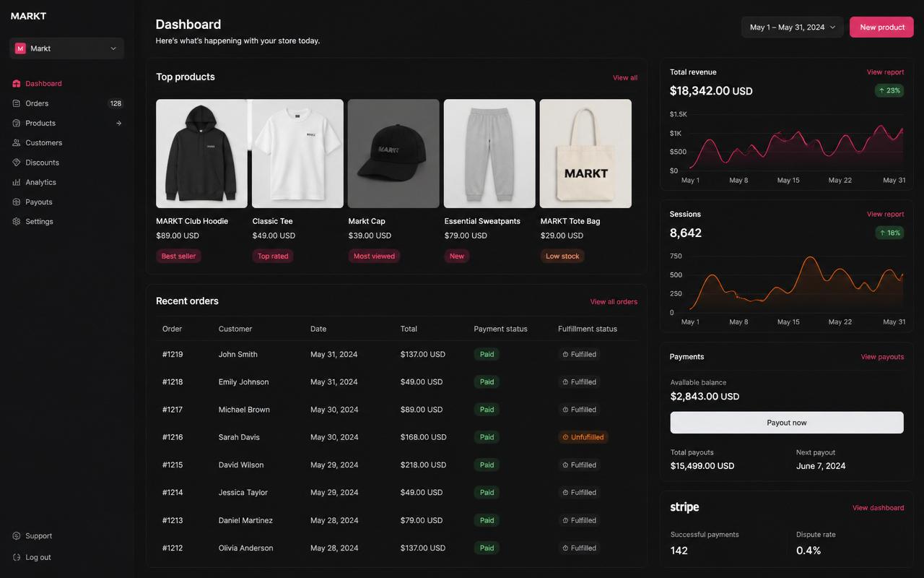Click the Products icon in sidebar
Image resolution: width=924 pixels, height=578 pixels.
click(17, 123)
